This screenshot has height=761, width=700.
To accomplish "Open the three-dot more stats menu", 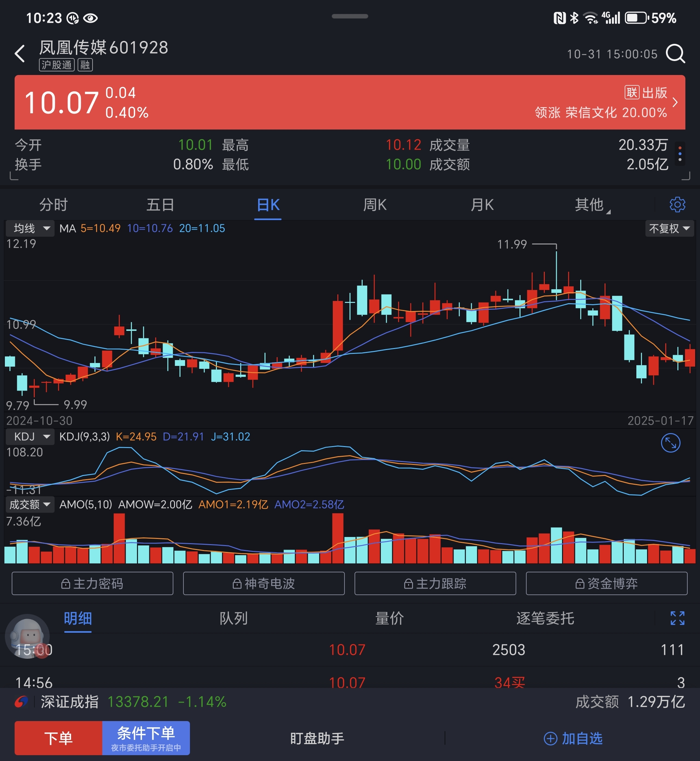I will click(x=680, y=154).
